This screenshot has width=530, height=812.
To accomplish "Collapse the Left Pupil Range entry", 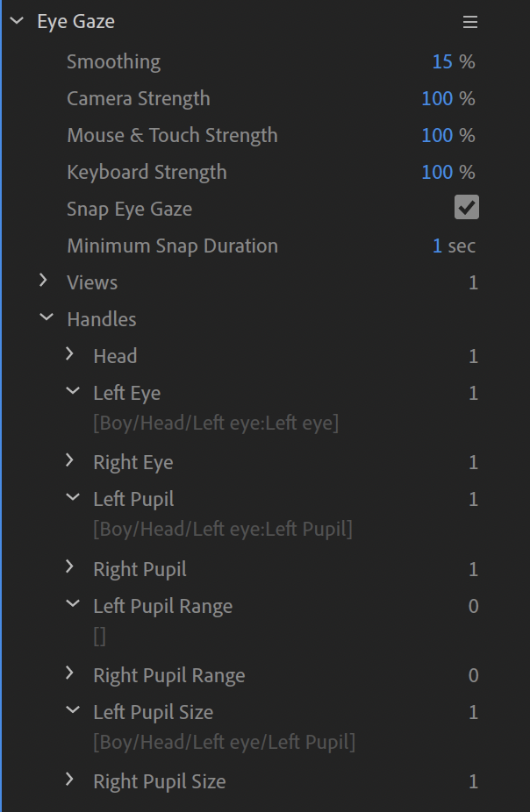I will (x=72, y=605).
